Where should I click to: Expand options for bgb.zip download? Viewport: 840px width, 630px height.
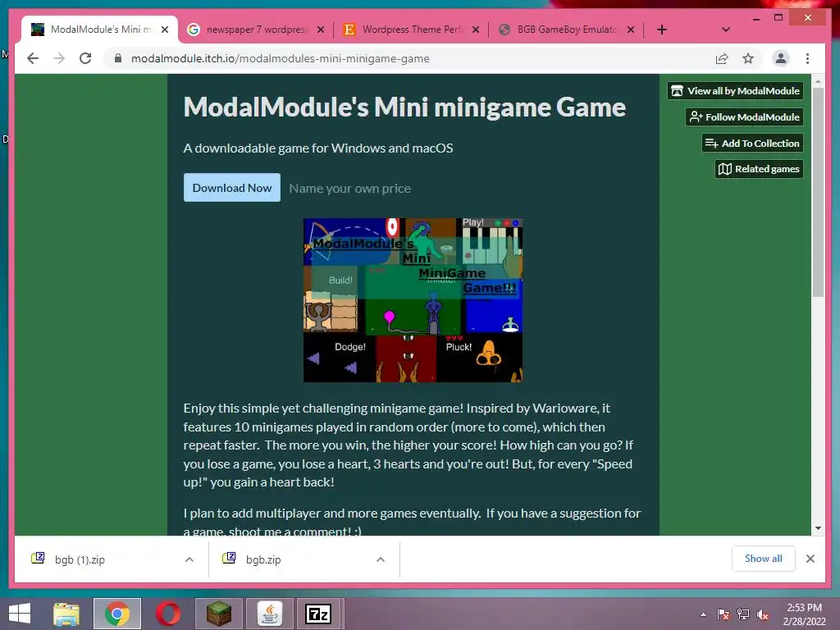pos(381,559)
